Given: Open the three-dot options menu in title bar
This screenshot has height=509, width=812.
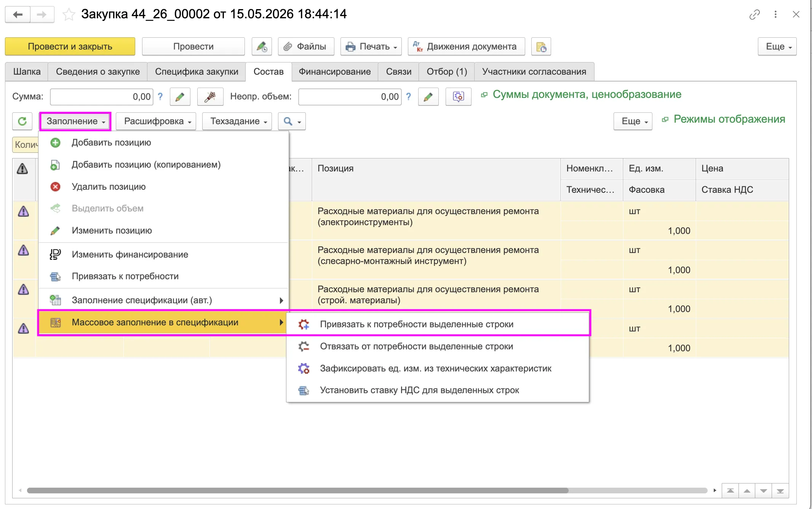Looking at the screenshot, I should (775, 14).
